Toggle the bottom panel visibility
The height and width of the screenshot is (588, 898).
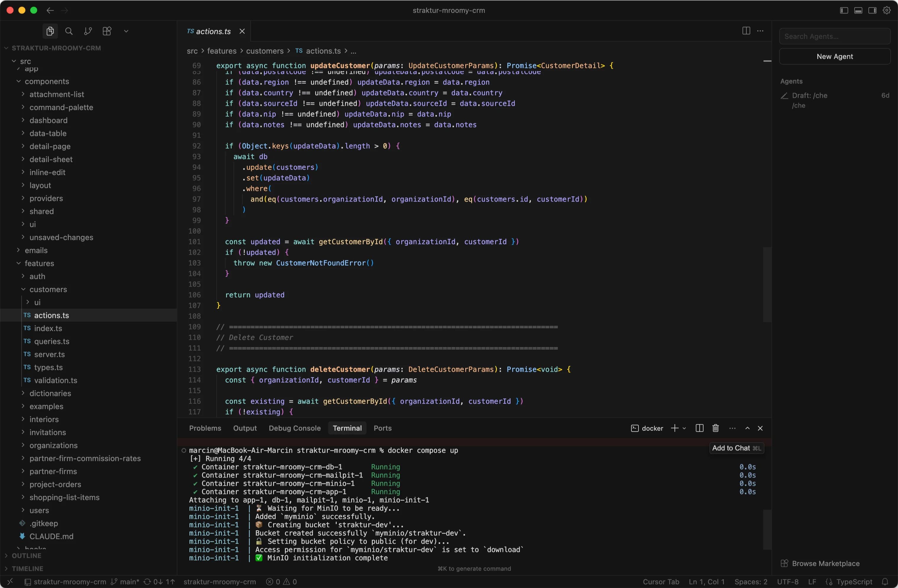click(x=858, y=10)
